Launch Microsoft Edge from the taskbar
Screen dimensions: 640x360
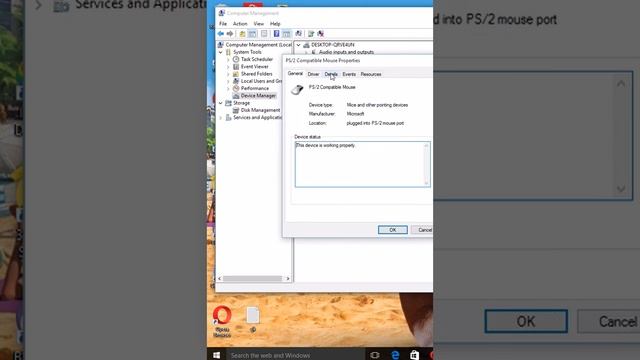click(x=395, y=355)
